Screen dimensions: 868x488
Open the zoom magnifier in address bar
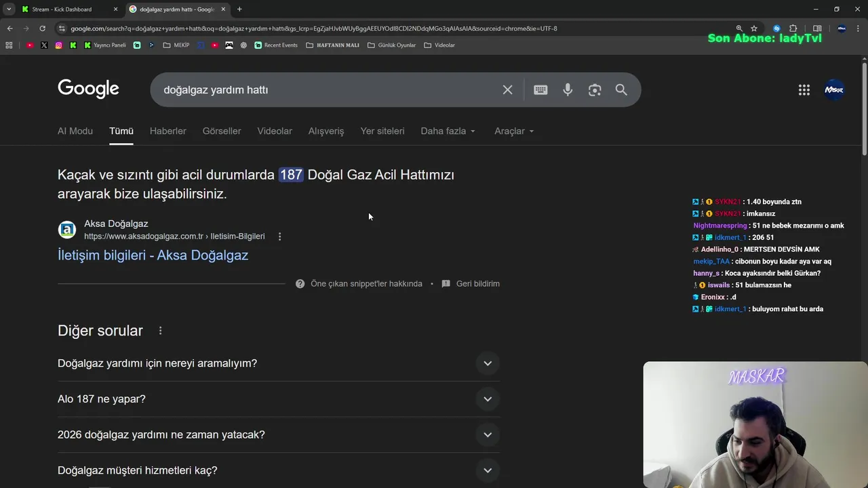(x=739, y=28)
